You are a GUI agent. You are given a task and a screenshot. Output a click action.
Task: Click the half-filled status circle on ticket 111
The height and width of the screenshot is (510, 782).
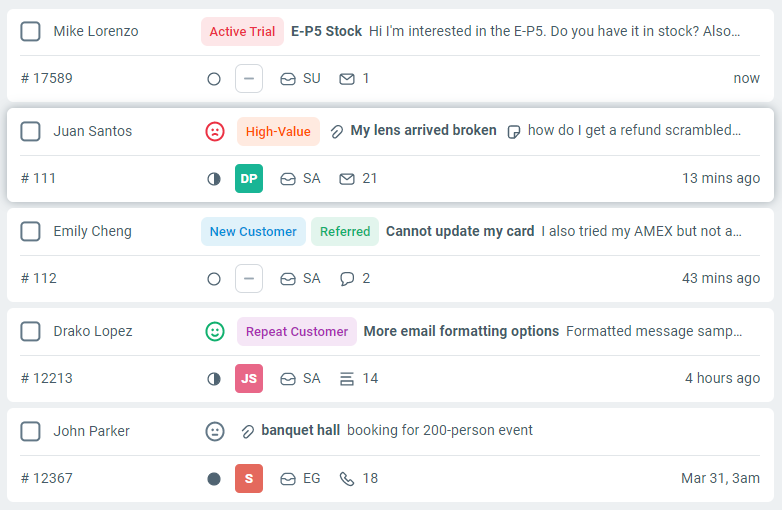pyautogui.click(x=213, y=179)
